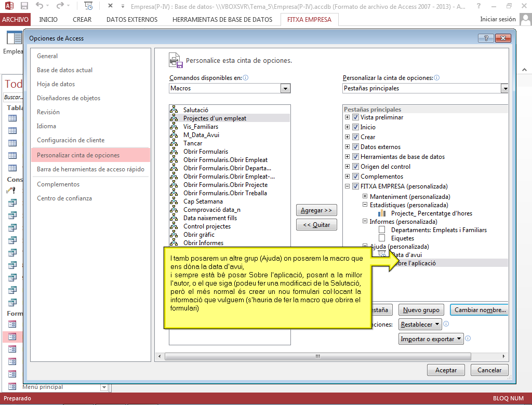The image size is (532, 405).
Task: Click the Obrir Informes macro icon
Action: [174, 242]
